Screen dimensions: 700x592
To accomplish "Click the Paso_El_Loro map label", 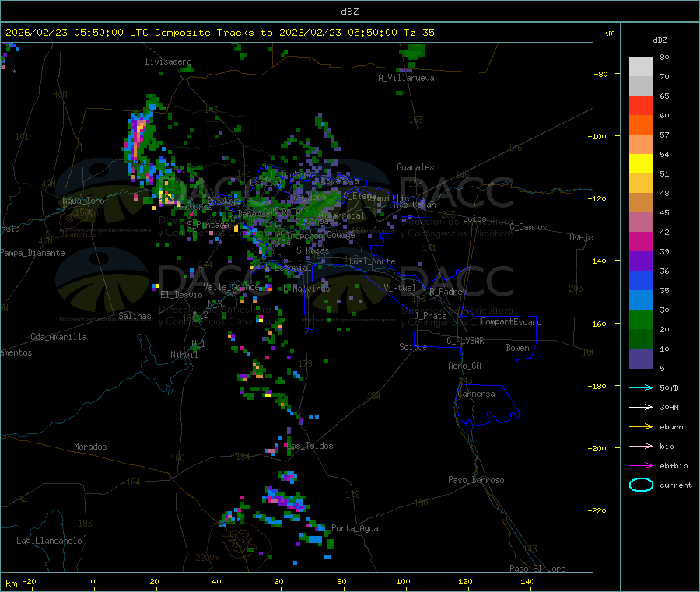I will point(537,569).
